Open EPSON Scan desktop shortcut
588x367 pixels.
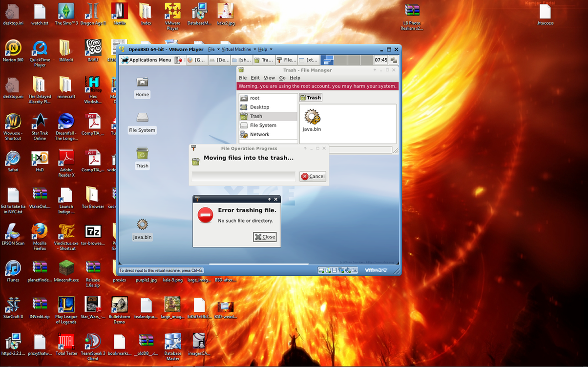coord(13,235)
